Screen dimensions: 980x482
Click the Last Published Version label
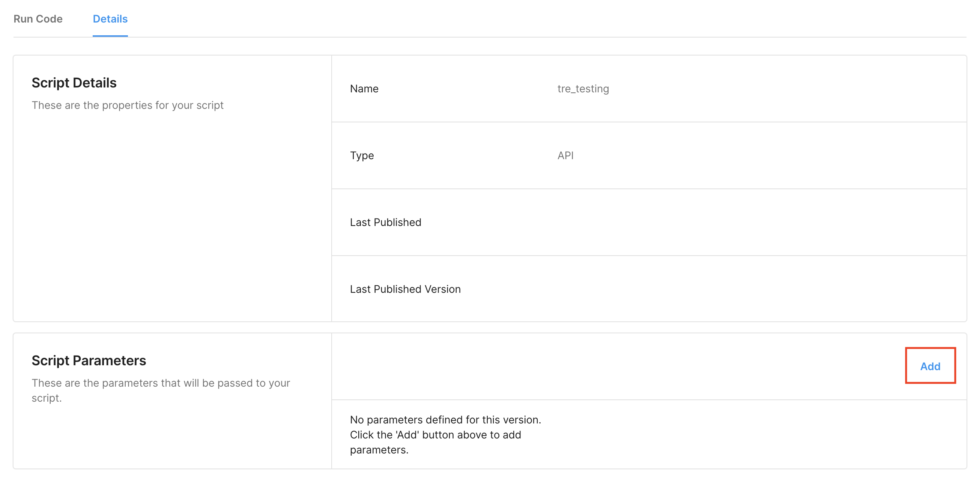pos(405,289)
